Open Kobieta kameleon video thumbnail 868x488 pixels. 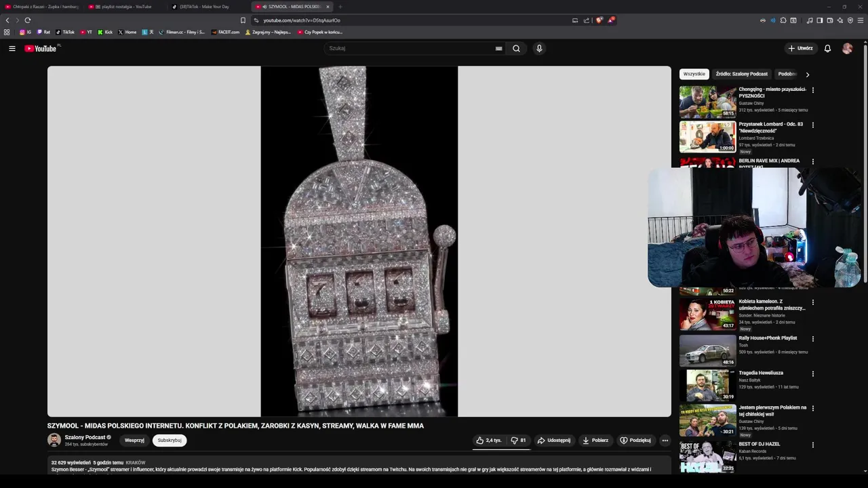[x=707, y=314]
